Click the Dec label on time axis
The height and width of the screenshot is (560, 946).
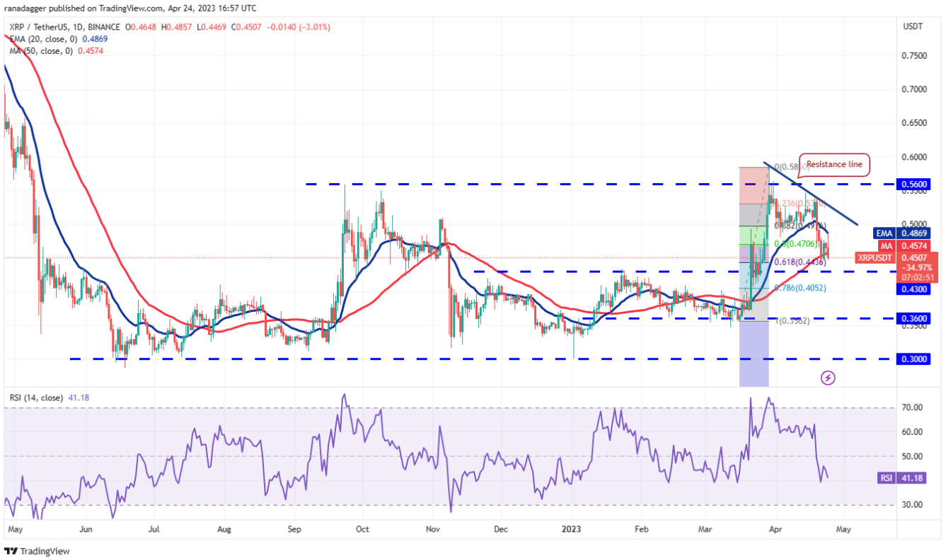(x=500, y=528)
